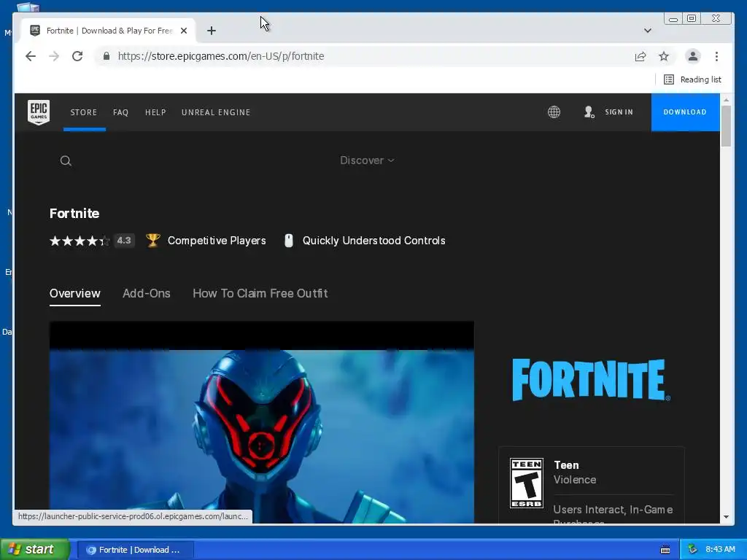Open the Chrome three-dot menu
The image size is (747, 560).
tap(716, 56)
